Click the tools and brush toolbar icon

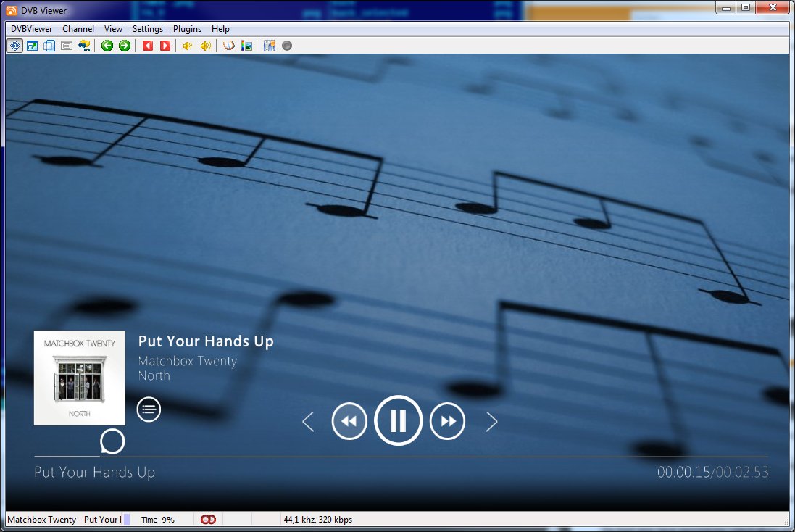(x=269, y=46)
